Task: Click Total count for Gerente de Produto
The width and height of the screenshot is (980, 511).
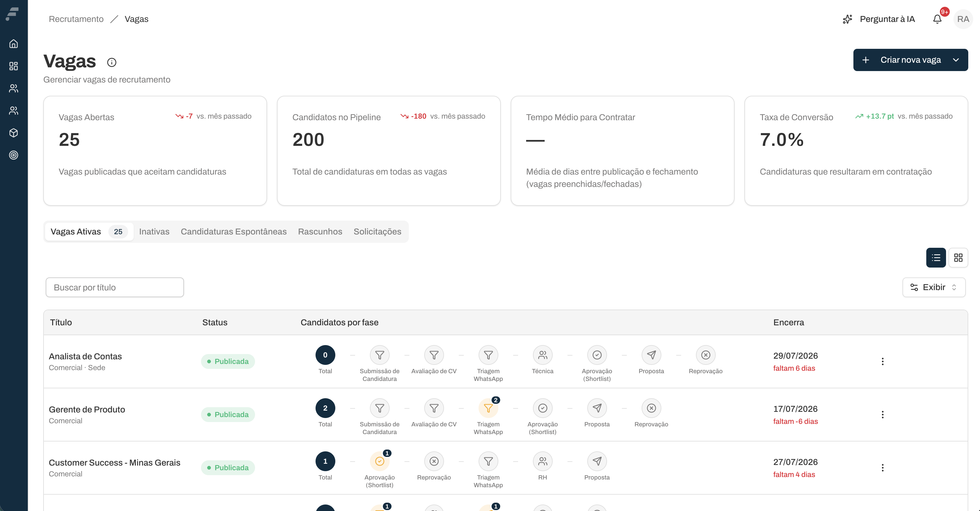Action: [x=325, y=408]
